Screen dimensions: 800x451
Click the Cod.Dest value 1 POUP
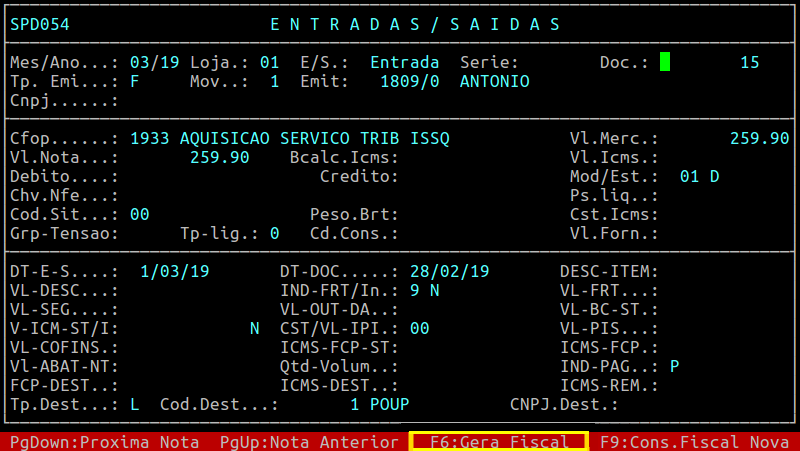click(379, 404)
